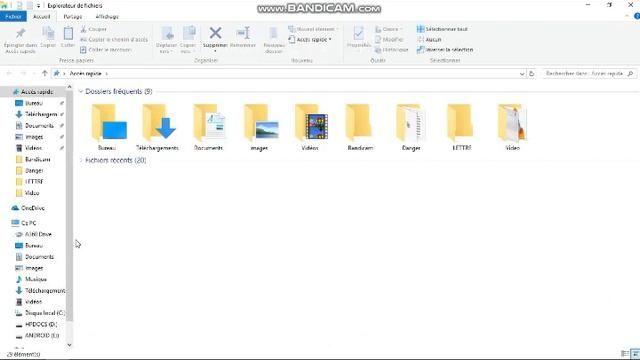This screenshot has height=360, width=640.
Task: Click the Nouveau dossier icon
Action: click(x=273, y=33)
